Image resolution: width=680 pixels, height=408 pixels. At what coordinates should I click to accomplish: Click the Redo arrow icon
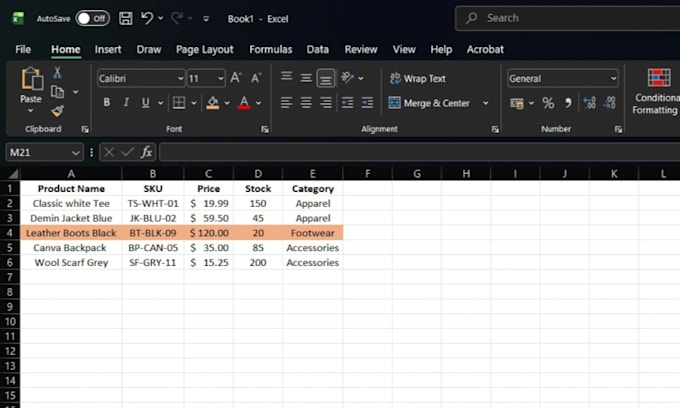(x=177, y=18)
